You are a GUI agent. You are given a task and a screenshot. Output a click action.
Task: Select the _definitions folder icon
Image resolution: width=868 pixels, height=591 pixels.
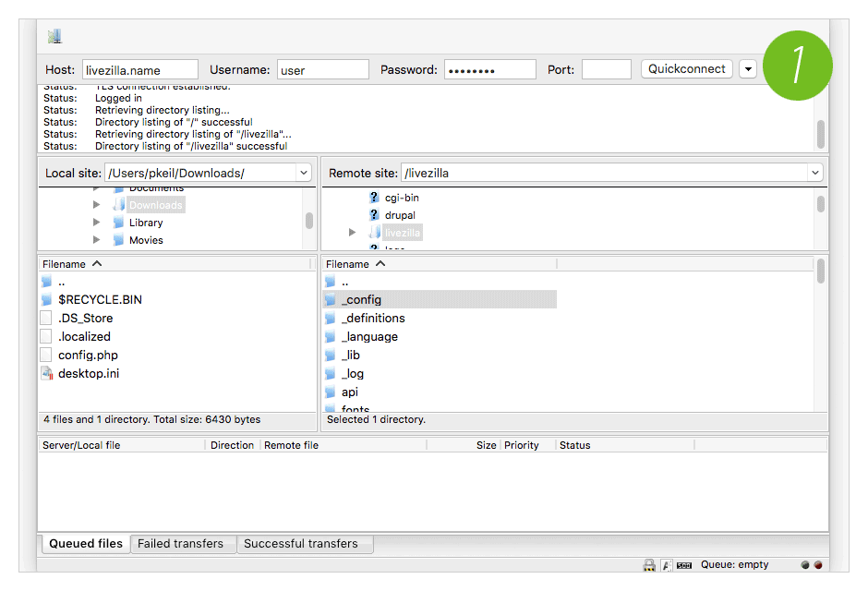click(331, 319)
